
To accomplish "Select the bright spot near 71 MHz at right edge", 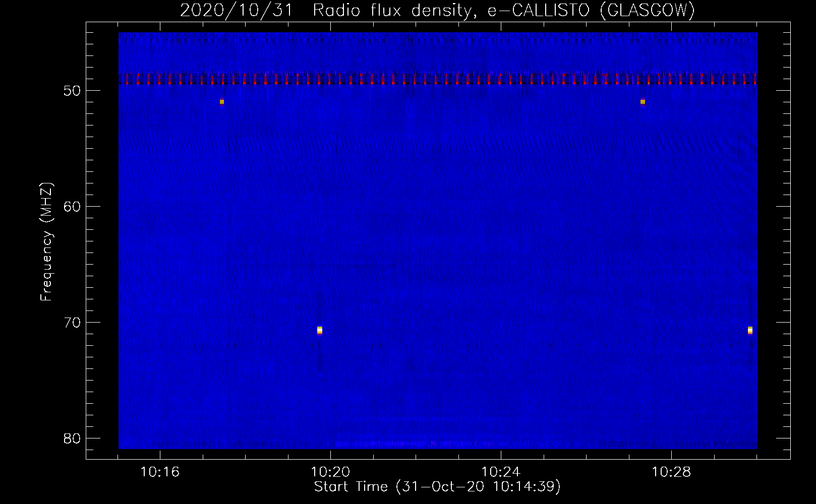I will (750, 330).
